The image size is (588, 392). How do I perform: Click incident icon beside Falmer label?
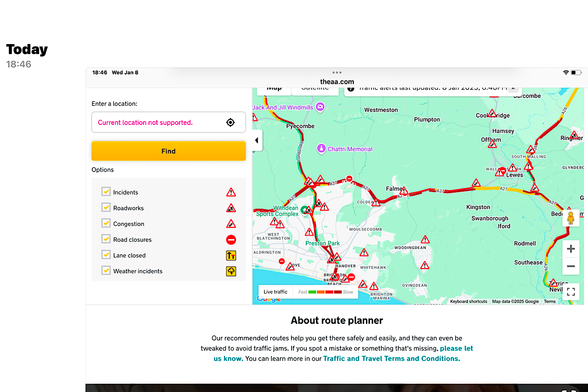(x=404, y=190)
